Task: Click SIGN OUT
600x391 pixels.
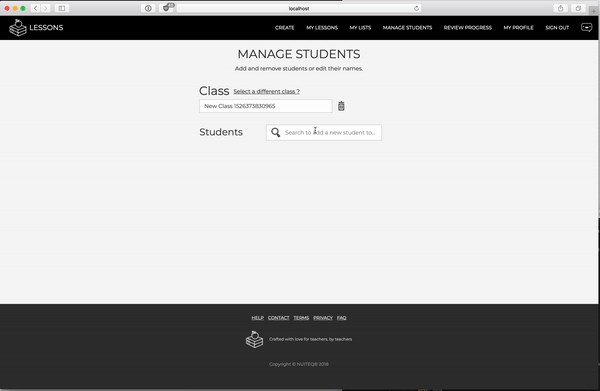Action: tap(557, 28)
